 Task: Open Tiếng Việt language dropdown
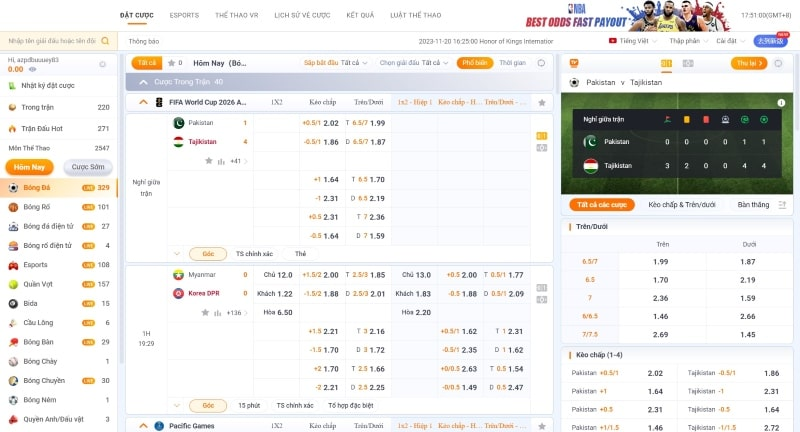(x=633, y=41)
